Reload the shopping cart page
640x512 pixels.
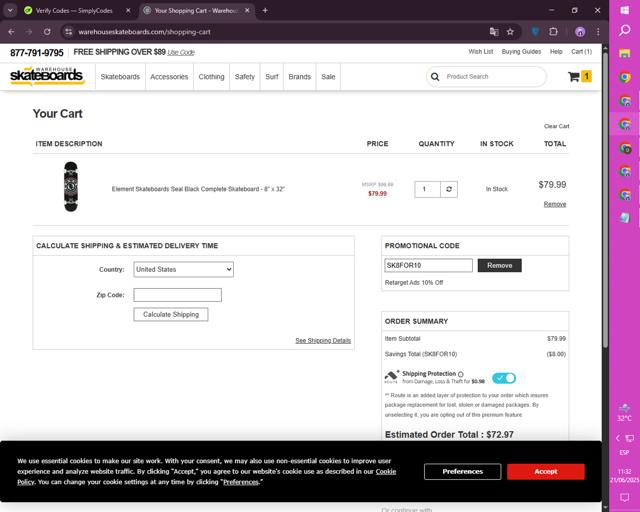(47, 32)
